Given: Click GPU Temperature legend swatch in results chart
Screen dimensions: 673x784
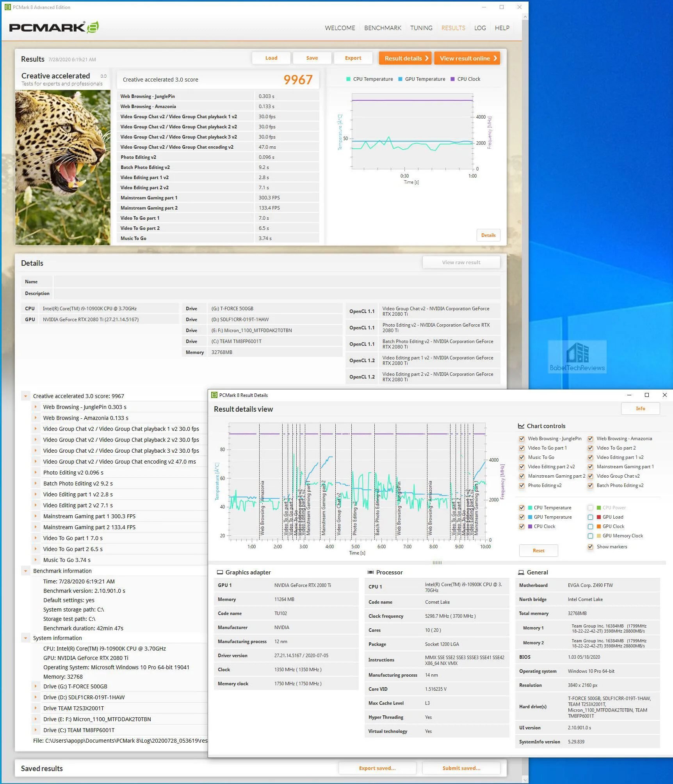Looking at the screenshot, I should (400, 79).
